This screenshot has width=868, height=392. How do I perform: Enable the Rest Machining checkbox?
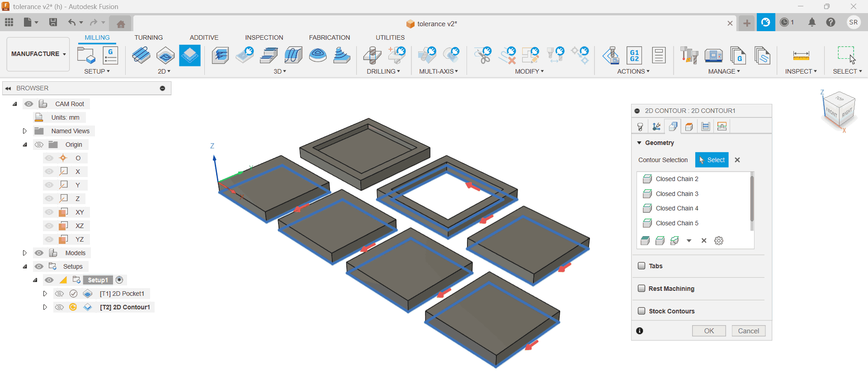coord(642,288)
